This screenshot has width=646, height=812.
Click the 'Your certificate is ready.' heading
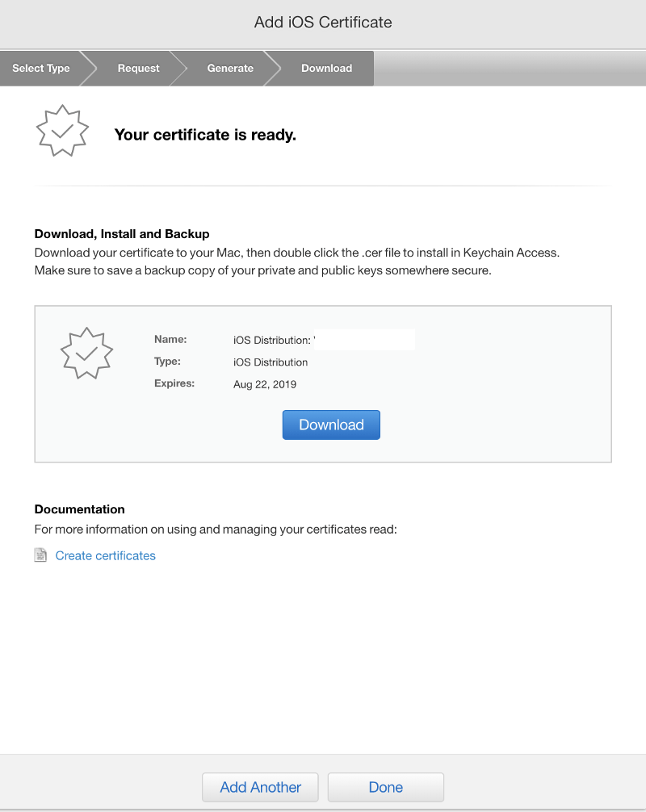(205, 135)
